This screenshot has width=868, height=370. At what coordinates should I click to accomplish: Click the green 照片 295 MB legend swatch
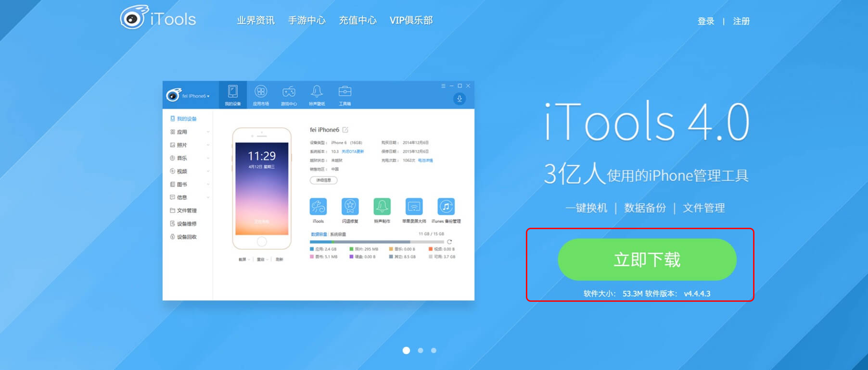[351, 249]
